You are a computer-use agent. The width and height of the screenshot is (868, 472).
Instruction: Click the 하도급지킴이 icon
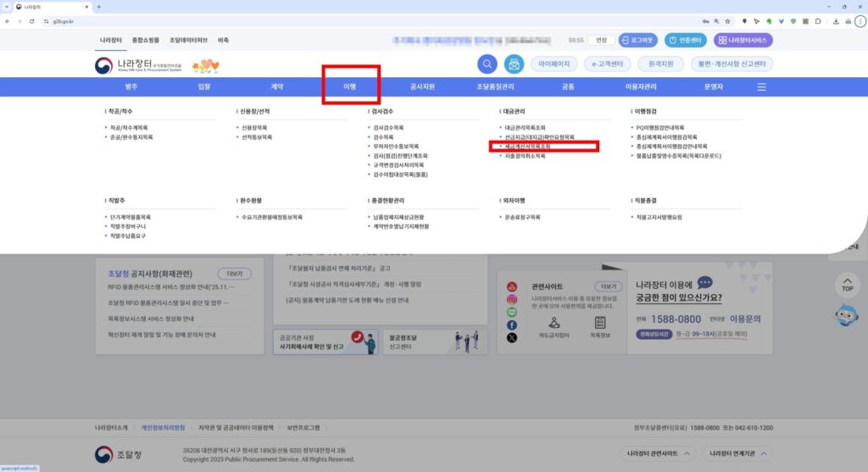(x=554, y=327)
